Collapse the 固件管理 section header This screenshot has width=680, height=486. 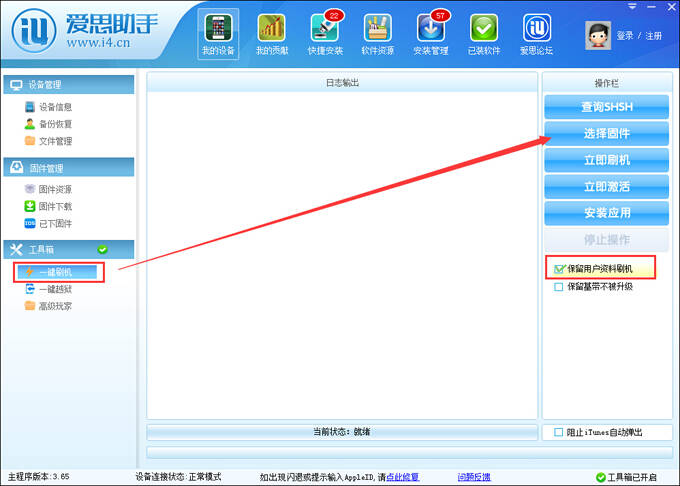(x=69, y=167)
